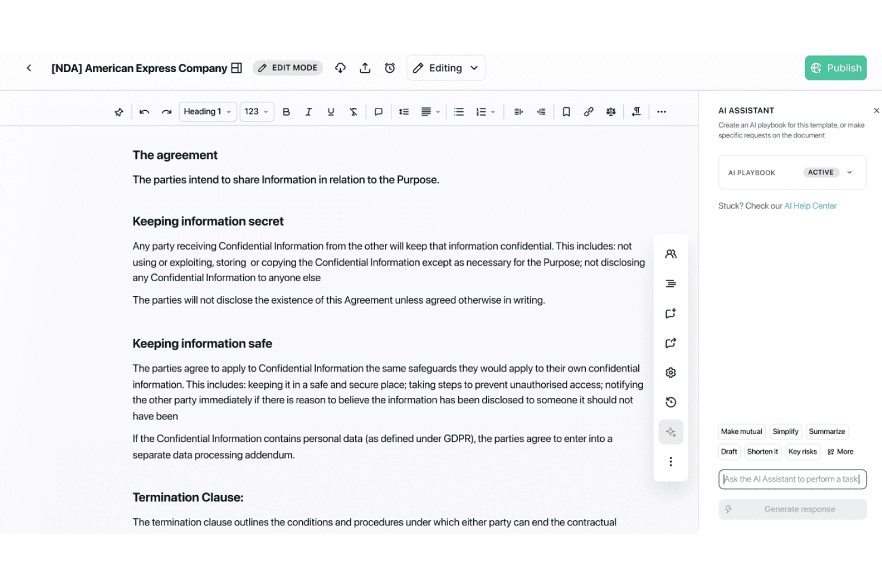Screen dimensions: 882x588
Task: Click the paragraph direction icon
Action: 636,111
